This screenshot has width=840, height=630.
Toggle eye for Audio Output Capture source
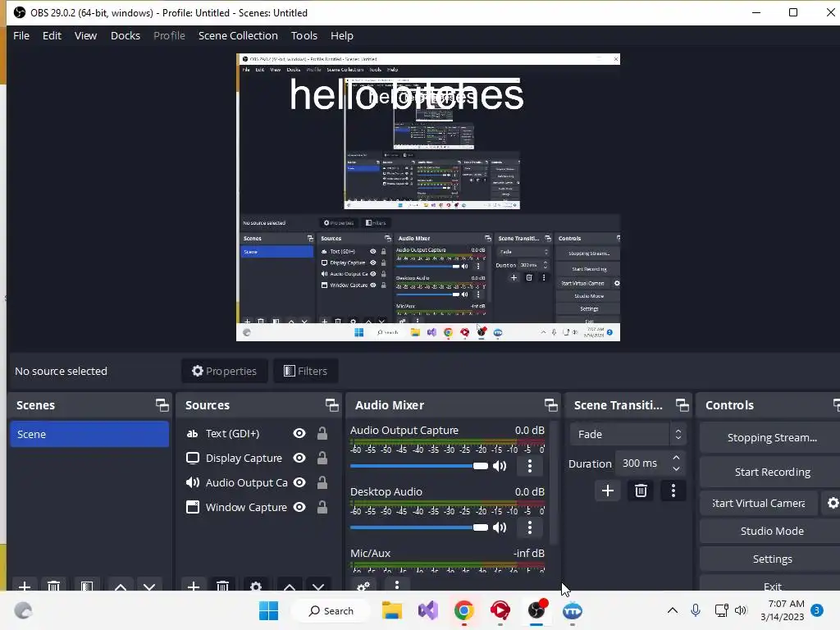point(299,482)
